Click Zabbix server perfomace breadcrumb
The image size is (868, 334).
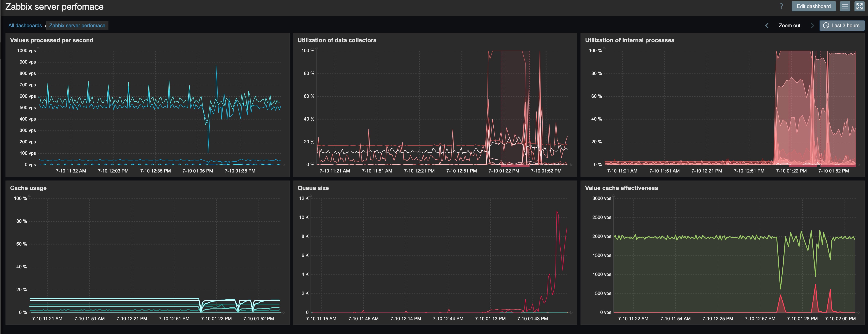click(77, 26)
